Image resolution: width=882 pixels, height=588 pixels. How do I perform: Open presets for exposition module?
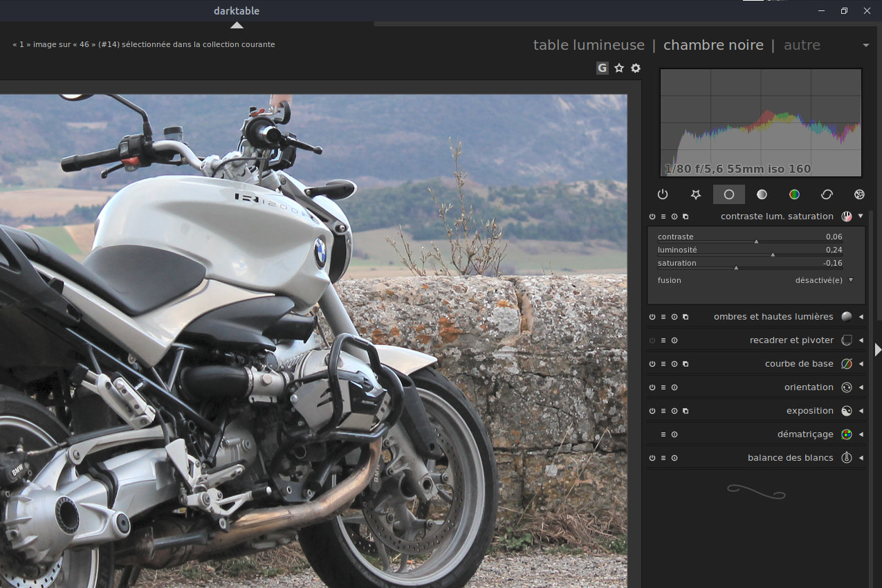click(x=663, y=411)
